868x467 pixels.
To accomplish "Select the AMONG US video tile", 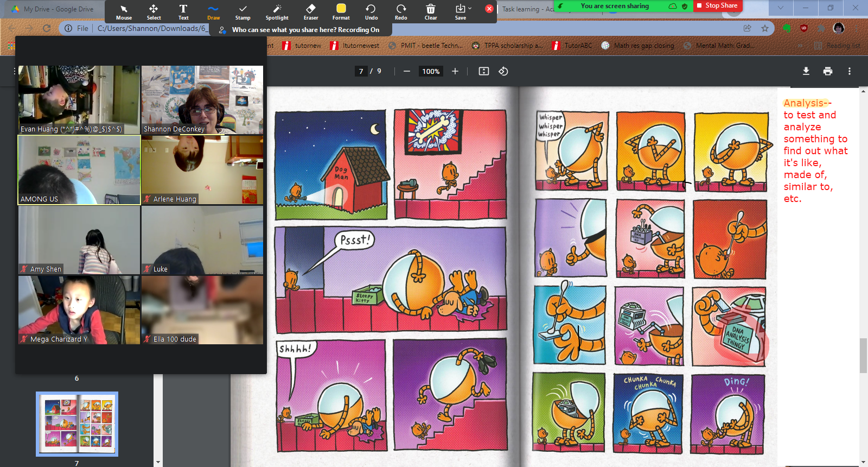I will [79, 170].
